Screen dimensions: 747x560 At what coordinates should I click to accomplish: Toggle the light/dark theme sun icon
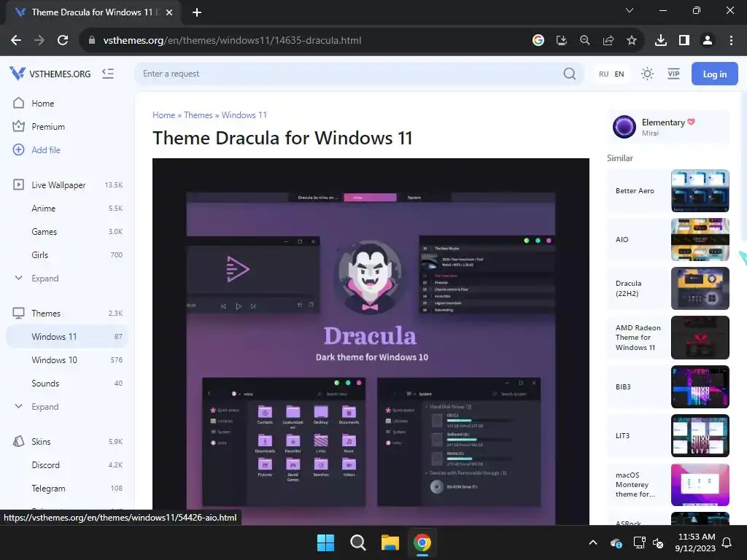tap(647, 74)
